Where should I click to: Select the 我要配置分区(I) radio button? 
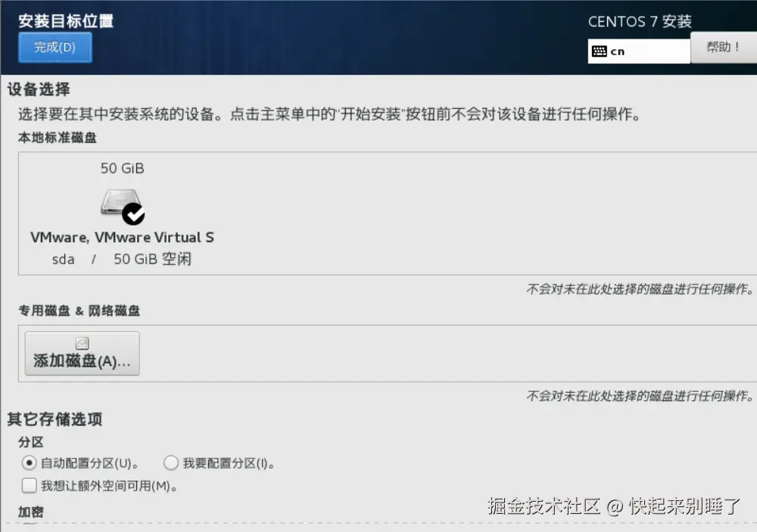(171, 463)
